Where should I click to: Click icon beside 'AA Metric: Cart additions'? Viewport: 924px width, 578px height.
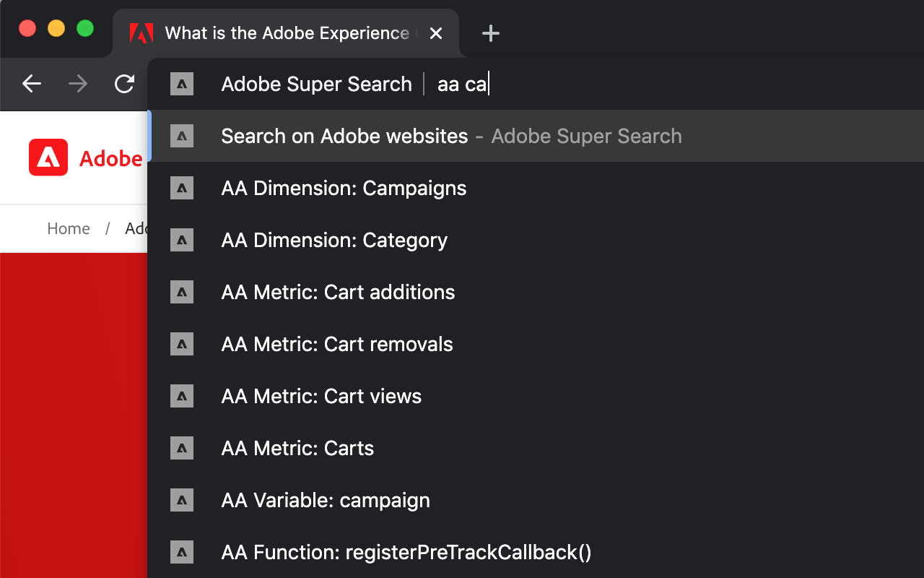tap(182, 292)
